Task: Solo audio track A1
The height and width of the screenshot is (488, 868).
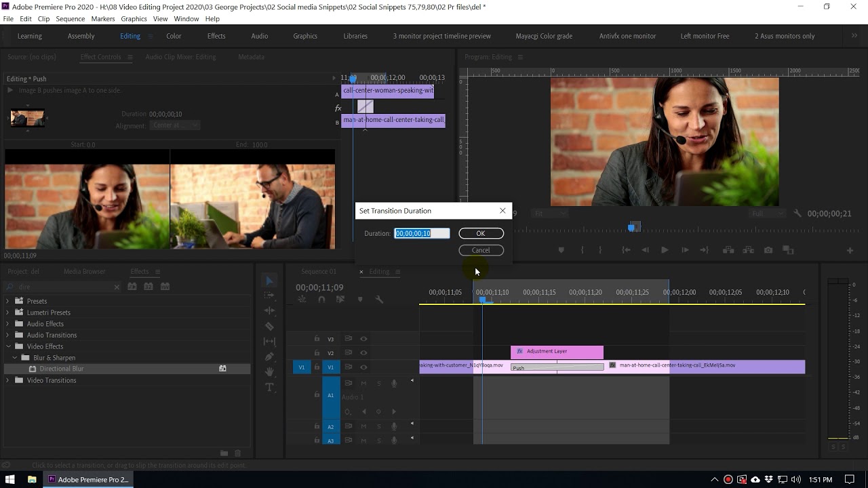Action: [378, 384]
